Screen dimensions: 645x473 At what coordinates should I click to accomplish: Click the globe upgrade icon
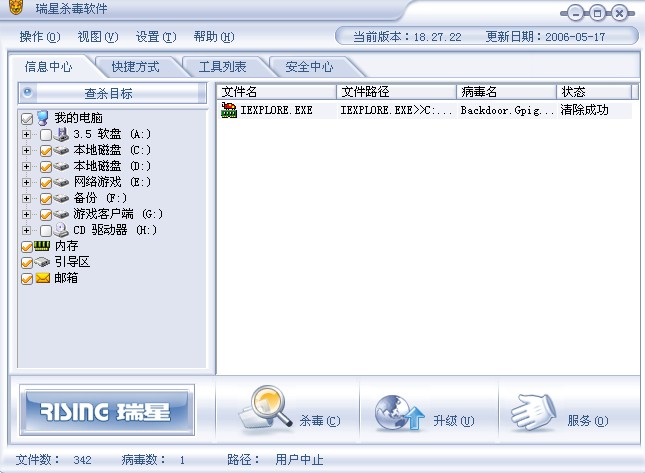coord(399,413)
